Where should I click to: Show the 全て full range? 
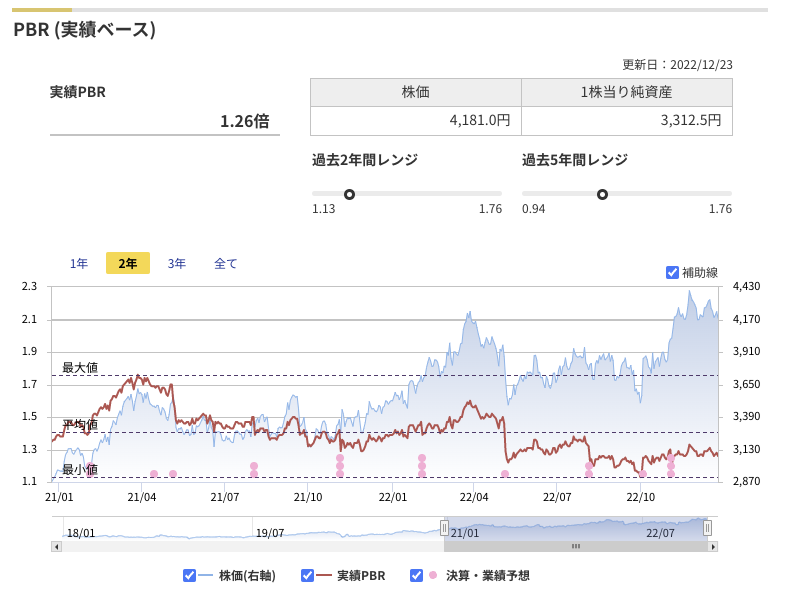click(x=226, y=263)
